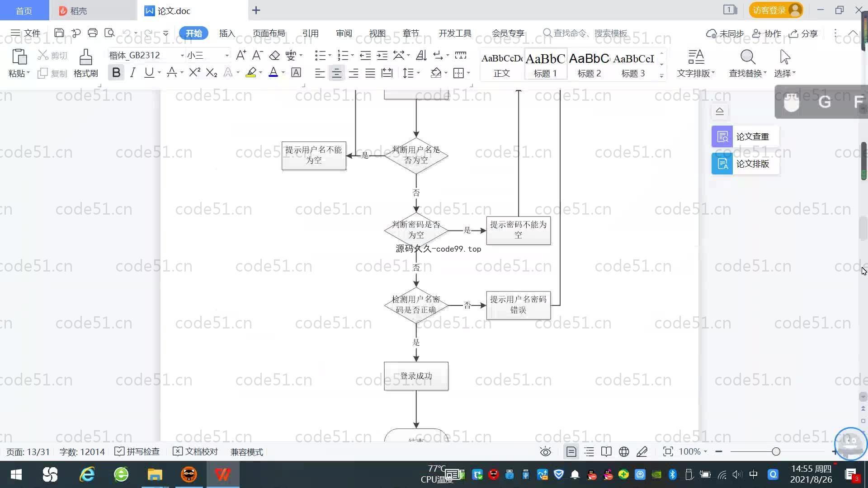Click the superscript icon
This screenshot has height=488, width=868.
click(x=194, y=72)
